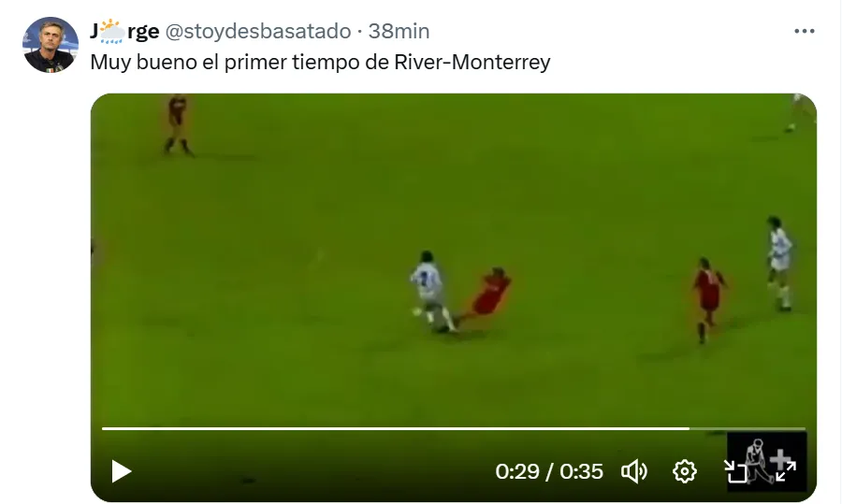Switch video to picture-in-picture mode
Image resolution: width=842 pixels, height=504 pixels.
[x=735, y=472]
